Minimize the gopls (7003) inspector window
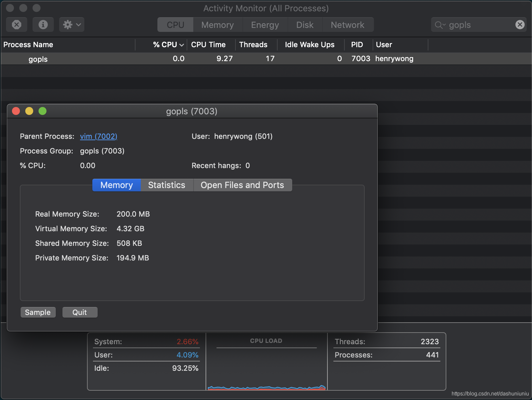 [29, 111]
